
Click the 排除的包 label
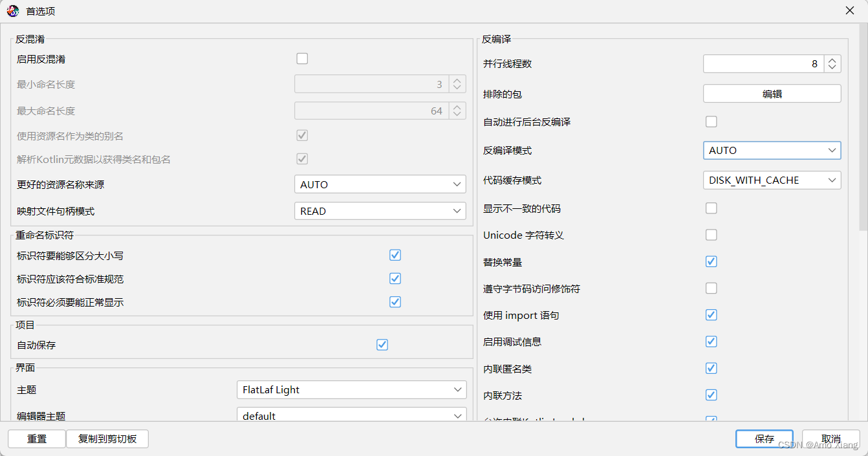[x=503, y=94]
